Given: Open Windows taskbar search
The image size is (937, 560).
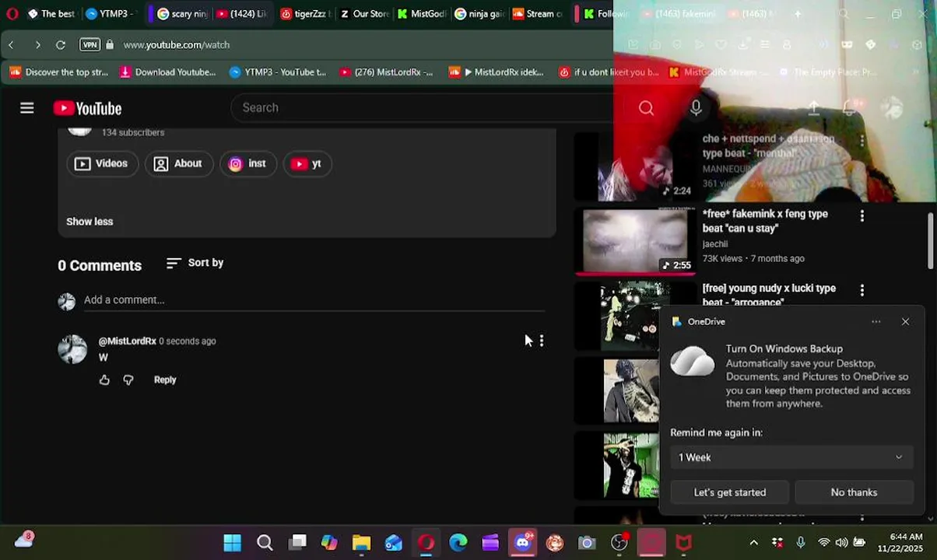Looking at the screenshot, I should point(265,543).
